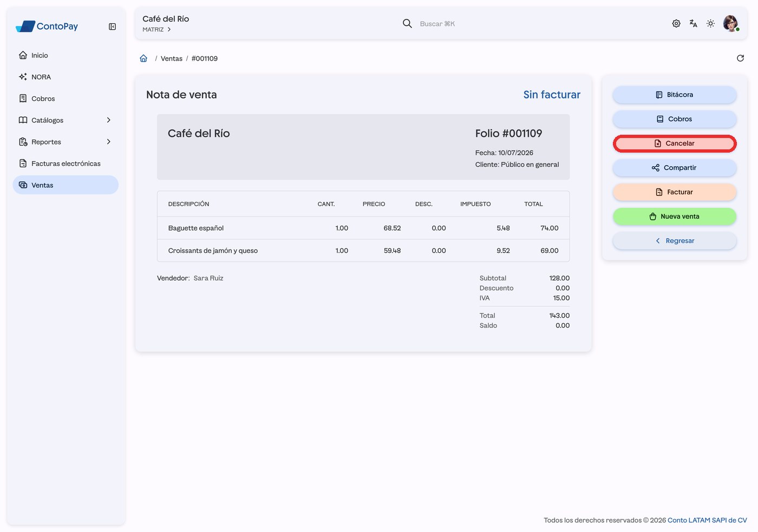Click the IVA amount 15.00
The height and width of the screenshot is (532, 758).
561,298
